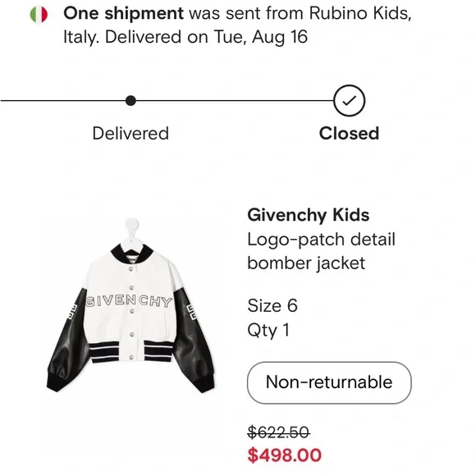Click the GIVENCHY logo on the jacket image
Screen dimensions: 476x476
(x=130, y=301)
